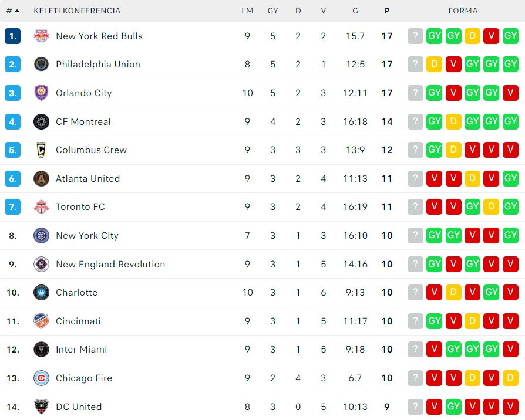Click the Chicago Fire logo icon
The width and height of the screenshot is (525, 420).
coord(42,378)
